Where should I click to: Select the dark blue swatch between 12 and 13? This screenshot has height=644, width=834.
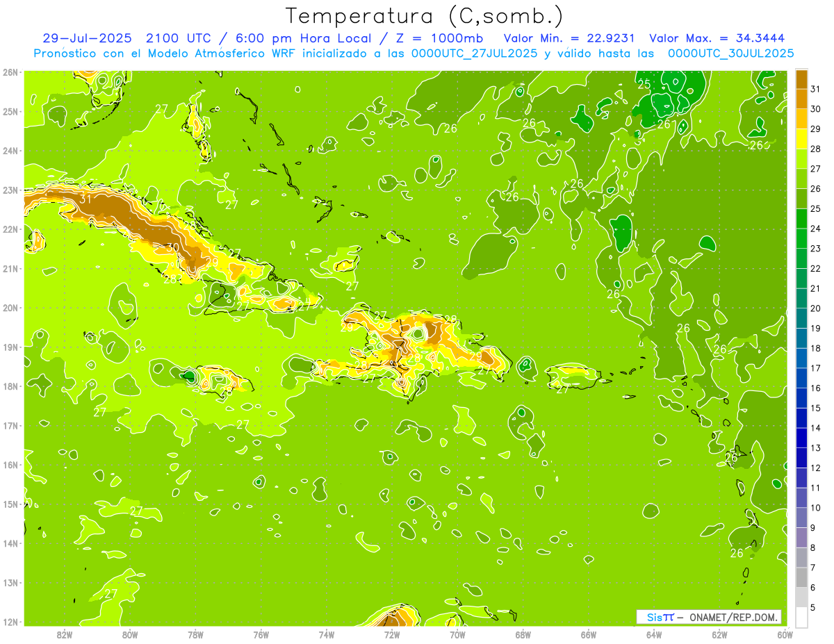tap(801, 458)
